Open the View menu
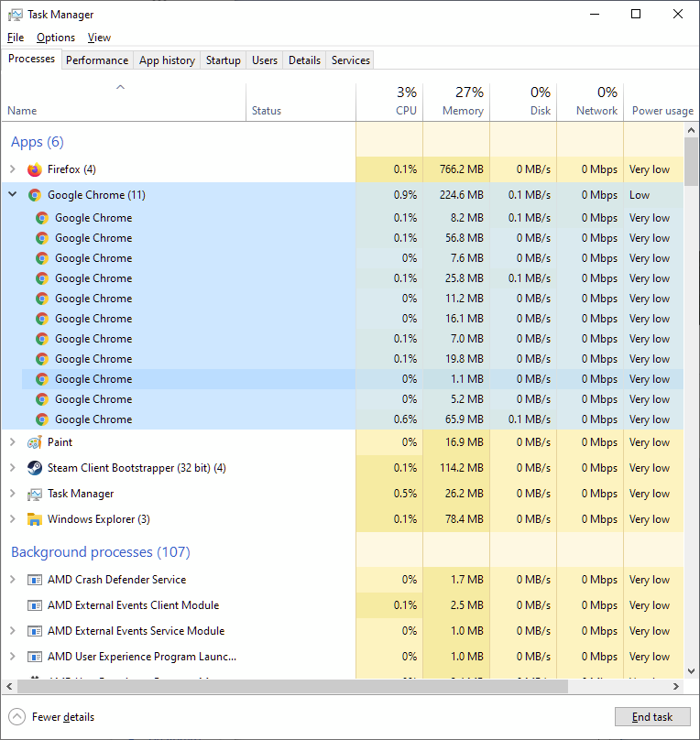700x740 pixels. pos(99,38)
